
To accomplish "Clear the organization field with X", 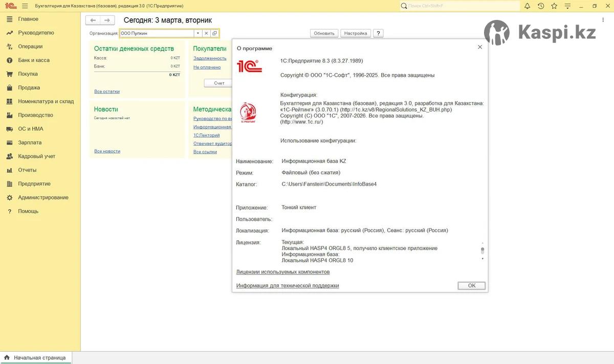I will (x=206, y=33).
